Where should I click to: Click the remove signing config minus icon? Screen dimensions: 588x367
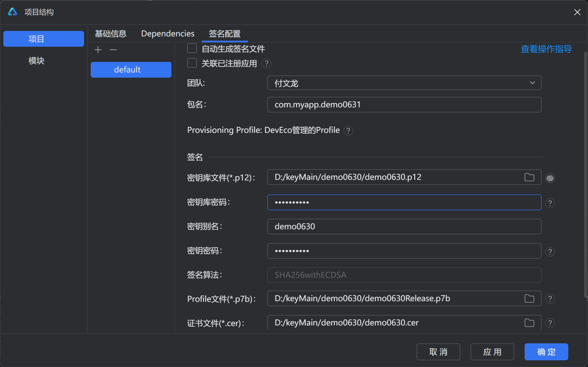[x=113, y=50]
